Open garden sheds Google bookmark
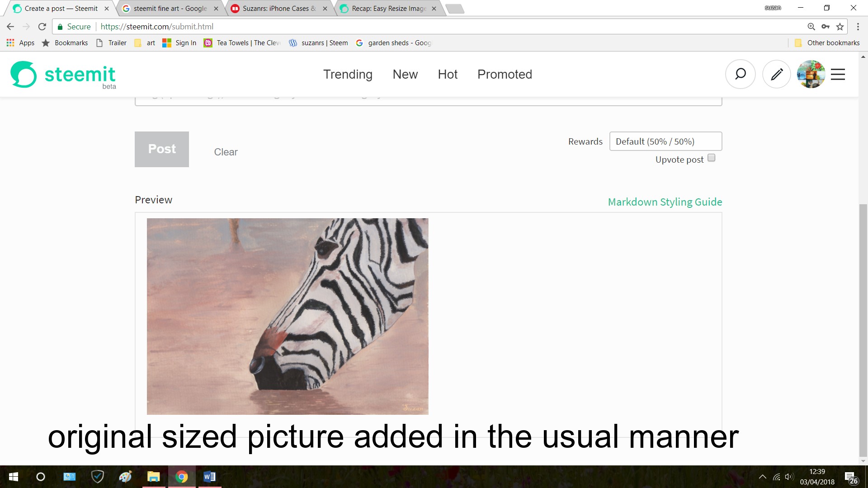868x488 pixels. pyautogui.click(x=394, y=43)
